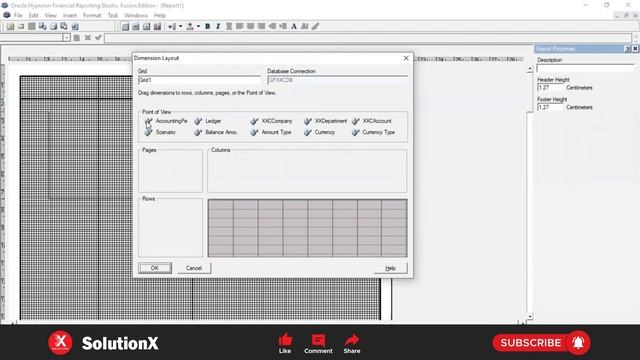The image size is (640, 360).
Task: Click the Rows drop area
Action: (171, 228)
